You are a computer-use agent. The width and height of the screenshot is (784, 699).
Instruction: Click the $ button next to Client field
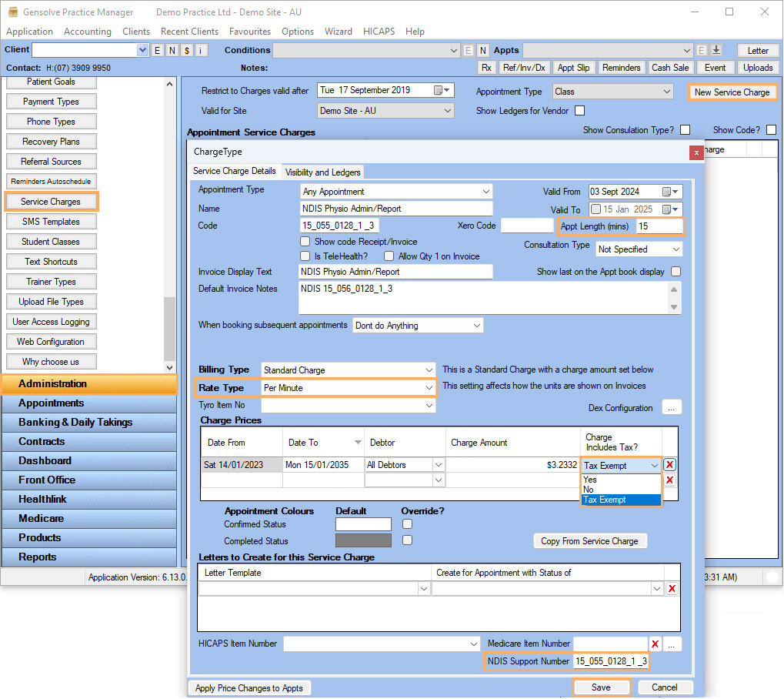187,50
